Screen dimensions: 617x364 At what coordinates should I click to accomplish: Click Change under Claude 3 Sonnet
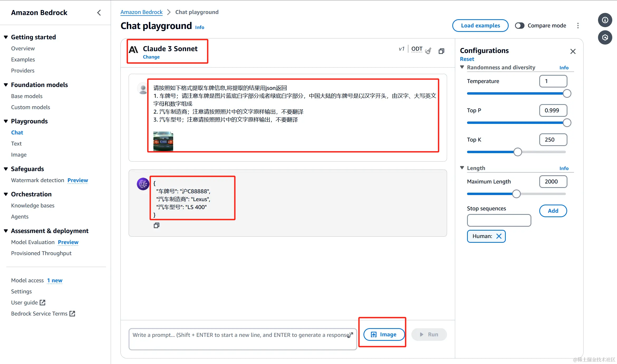pos(151,57)
